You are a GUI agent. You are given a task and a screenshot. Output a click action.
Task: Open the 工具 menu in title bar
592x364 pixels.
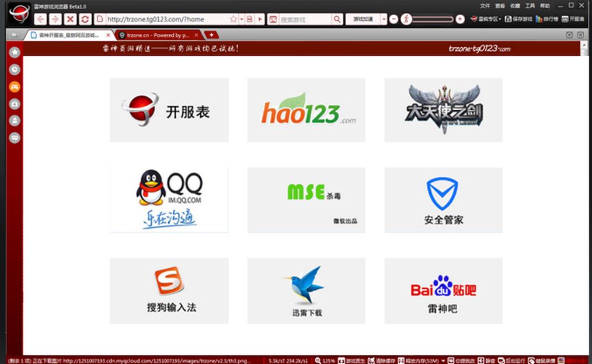click(x=530, y=5)
